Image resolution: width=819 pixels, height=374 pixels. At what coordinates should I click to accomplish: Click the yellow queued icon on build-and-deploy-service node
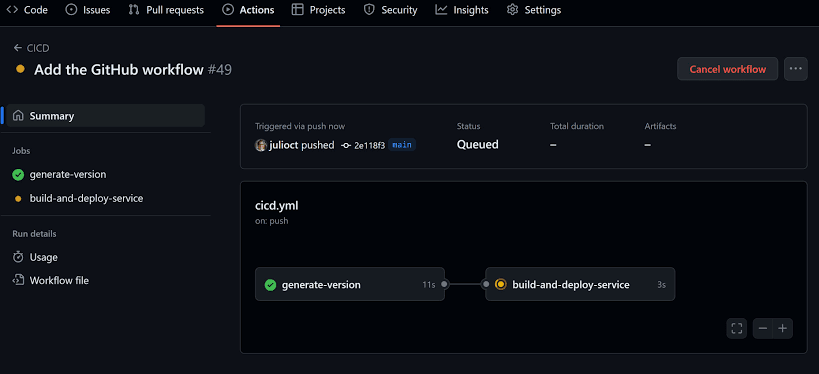click(x=500, y=285)
